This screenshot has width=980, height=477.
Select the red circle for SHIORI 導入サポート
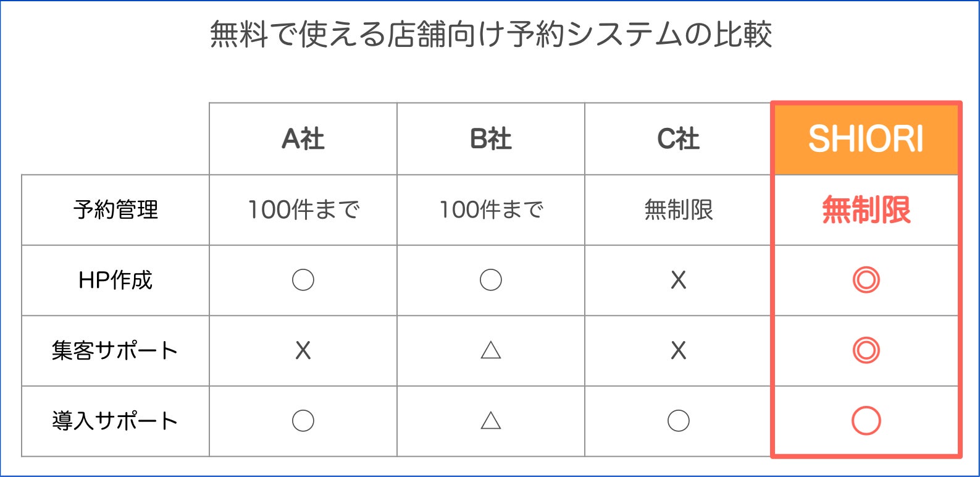pos(866,421)
